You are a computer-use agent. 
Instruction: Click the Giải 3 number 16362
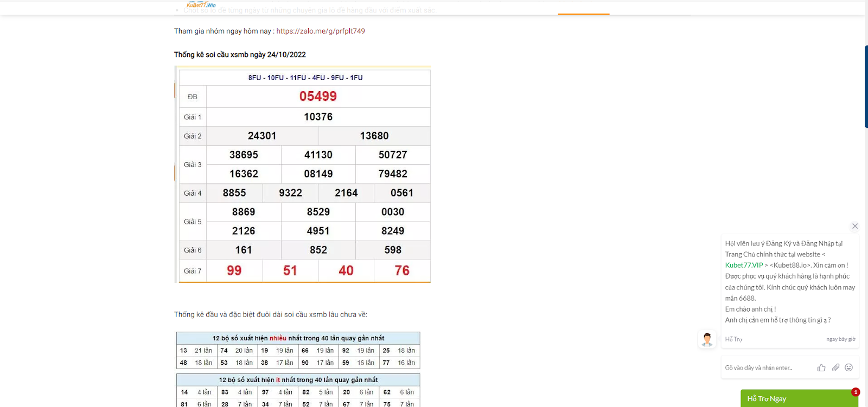244,174
